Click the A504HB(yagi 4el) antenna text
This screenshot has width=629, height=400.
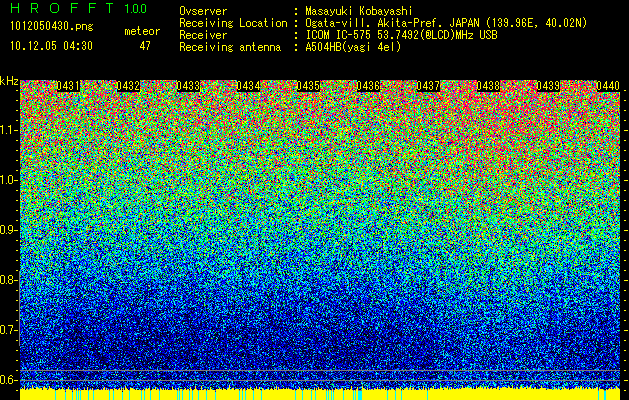point(353,47)
